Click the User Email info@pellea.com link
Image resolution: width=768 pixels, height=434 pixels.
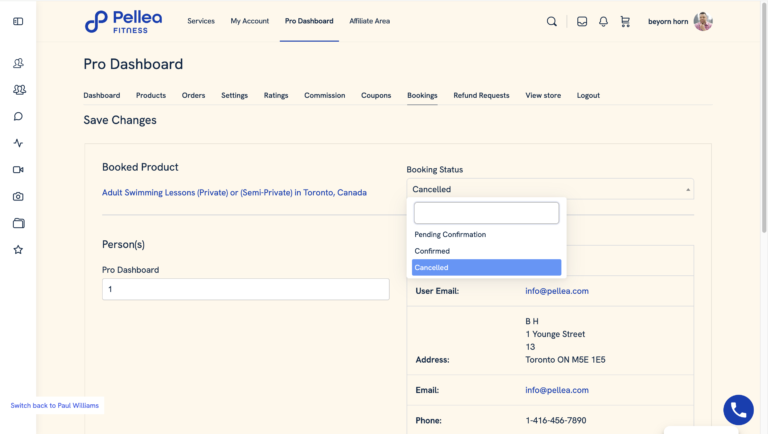[557, 291]
